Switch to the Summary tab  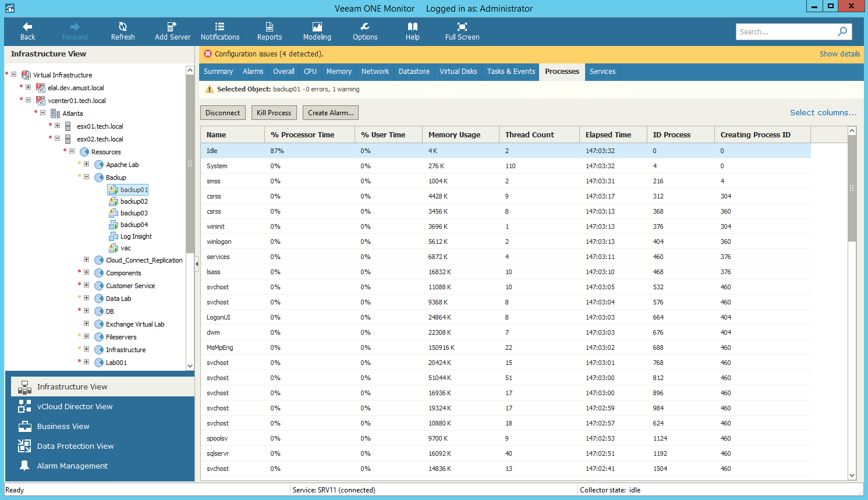point(218,72)
